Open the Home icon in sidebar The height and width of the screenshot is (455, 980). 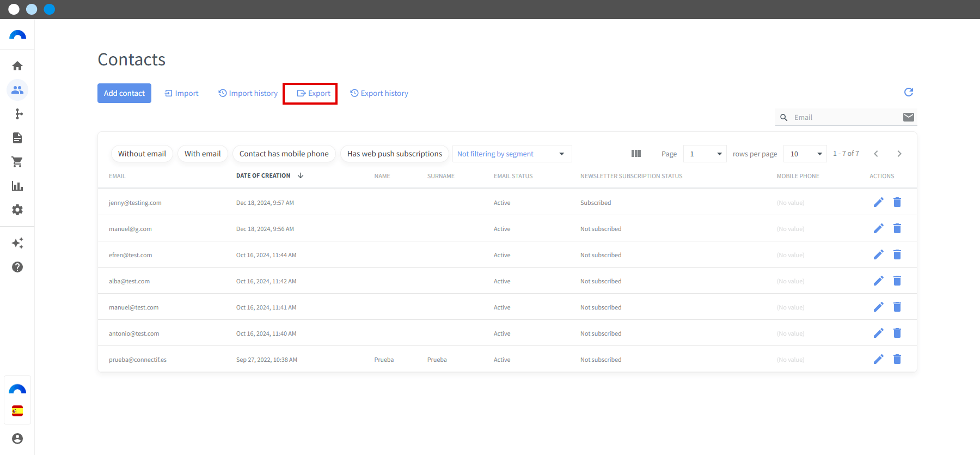(x=17, y=66)
